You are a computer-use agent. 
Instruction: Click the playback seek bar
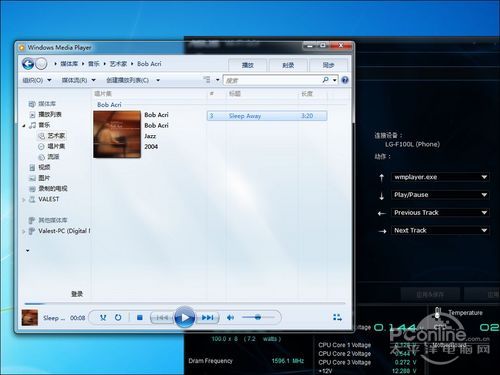[x=185, y=304]
